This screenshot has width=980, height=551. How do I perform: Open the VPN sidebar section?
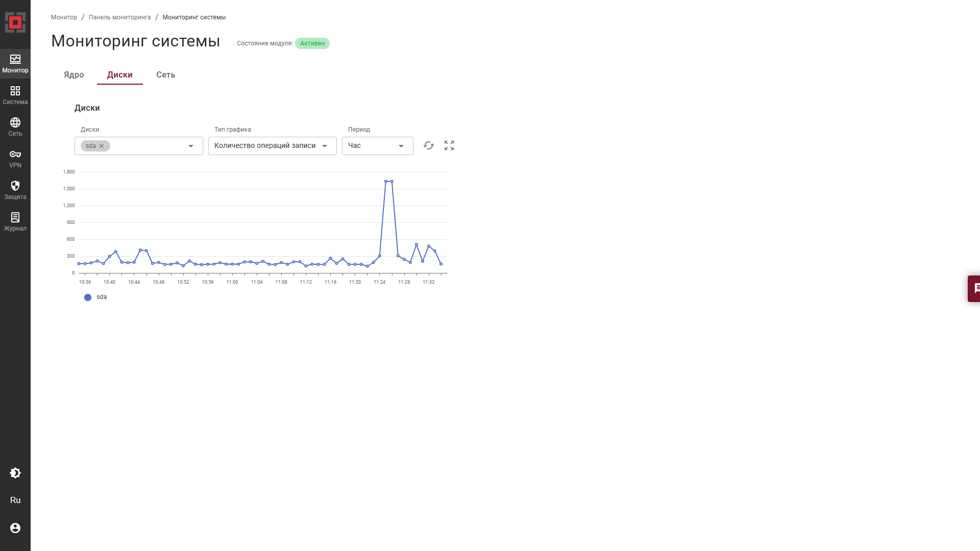pos(15,159)
